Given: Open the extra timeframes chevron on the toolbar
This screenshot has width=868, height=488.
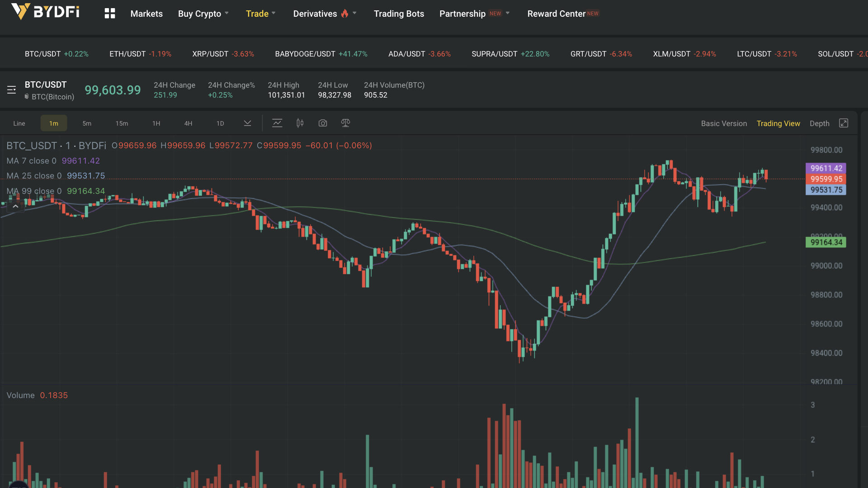Looking at the screenshot, I should pyautogui.click(x=247, y=123).
